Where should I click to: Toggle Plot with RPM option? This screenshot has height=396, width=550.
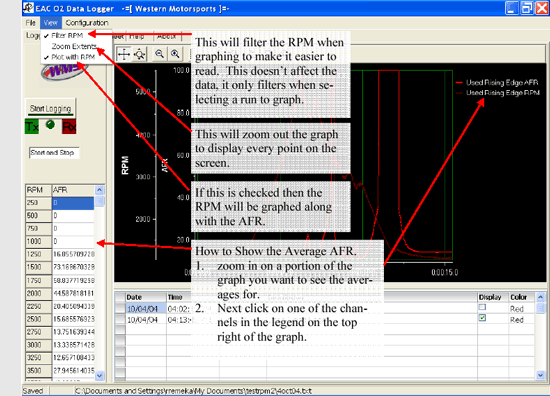73,57
